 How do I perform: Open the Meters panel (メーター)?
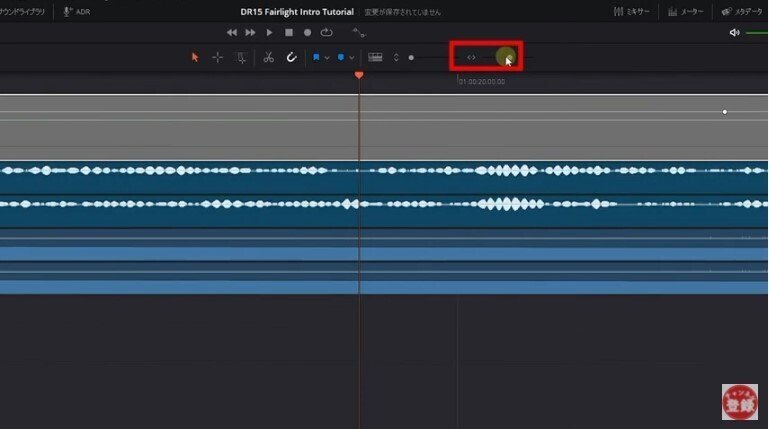coord(686,12)
